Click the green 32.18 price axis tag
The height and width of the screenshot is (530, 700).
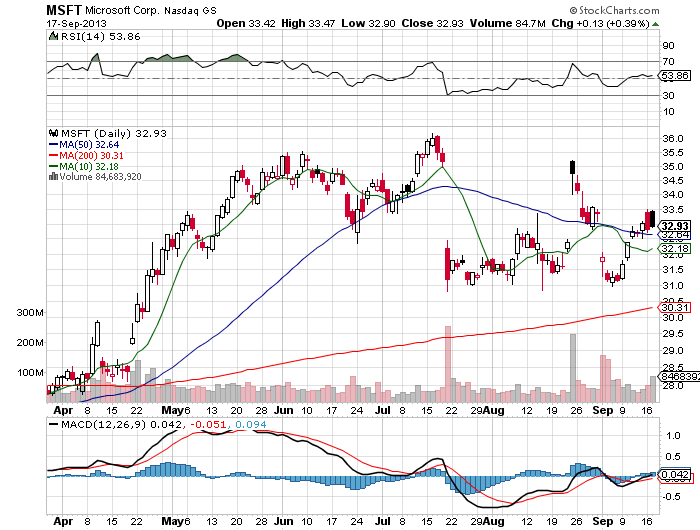click(675, 248)
